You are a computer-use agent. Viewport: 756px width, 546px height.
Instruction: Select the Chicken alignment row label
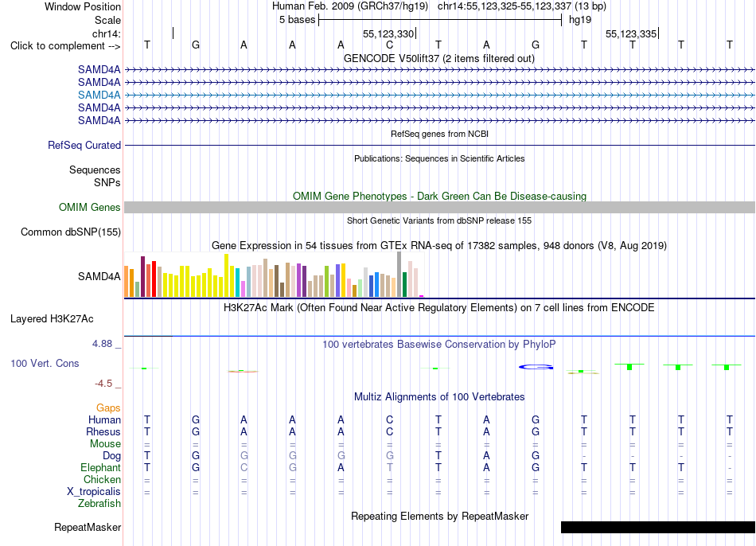102,479
